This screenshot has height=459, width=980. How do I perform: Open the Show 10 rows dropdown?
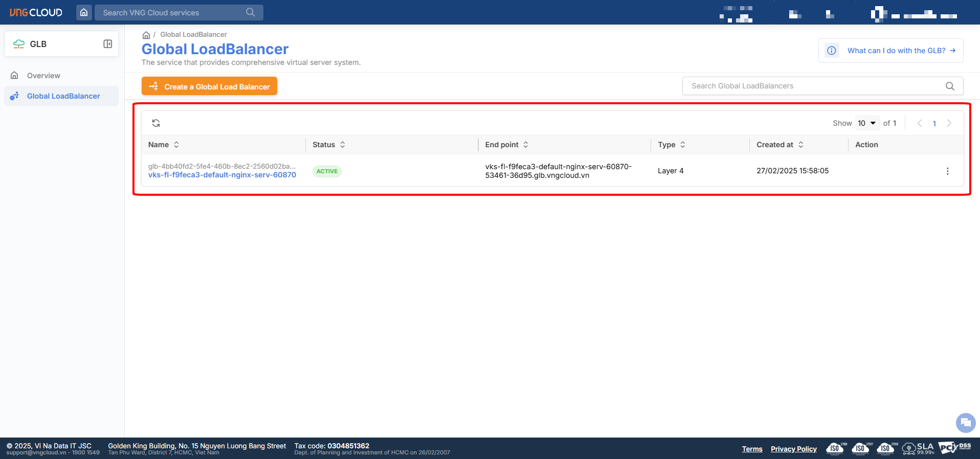(867, 123)
